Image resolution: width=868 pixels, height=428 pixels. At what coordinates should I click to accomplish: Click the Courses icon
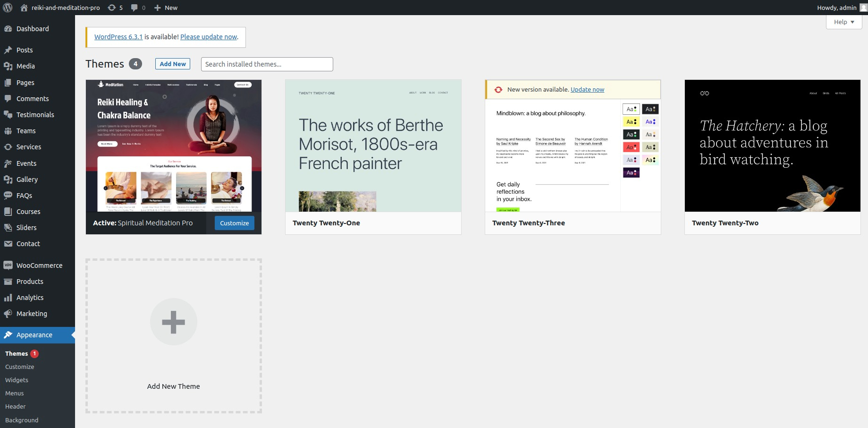pyautogui.click(x=8, y=212)
